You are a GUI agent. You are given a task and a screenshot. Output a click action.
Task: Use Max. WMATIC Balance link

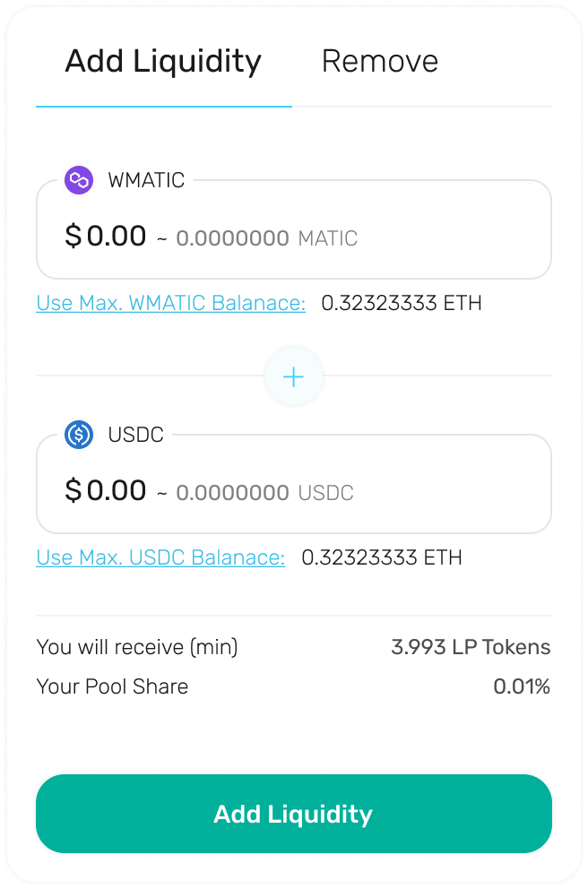[170, 303]
